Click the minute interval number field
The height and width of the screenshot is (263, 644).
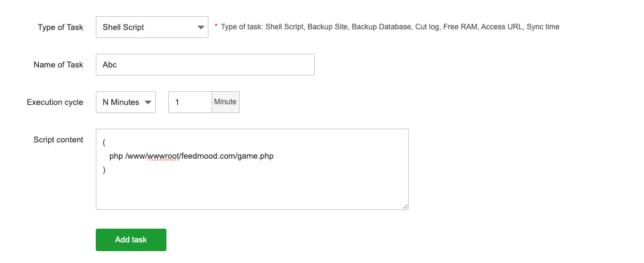pyautogui.click(x=190, y=102)
